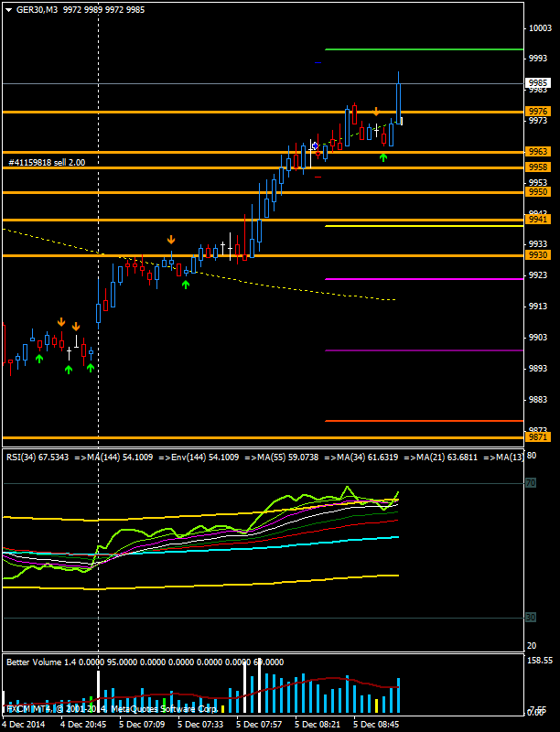Click the current price label 9985
The image size is (560, 732).
[x=538, y=82]
